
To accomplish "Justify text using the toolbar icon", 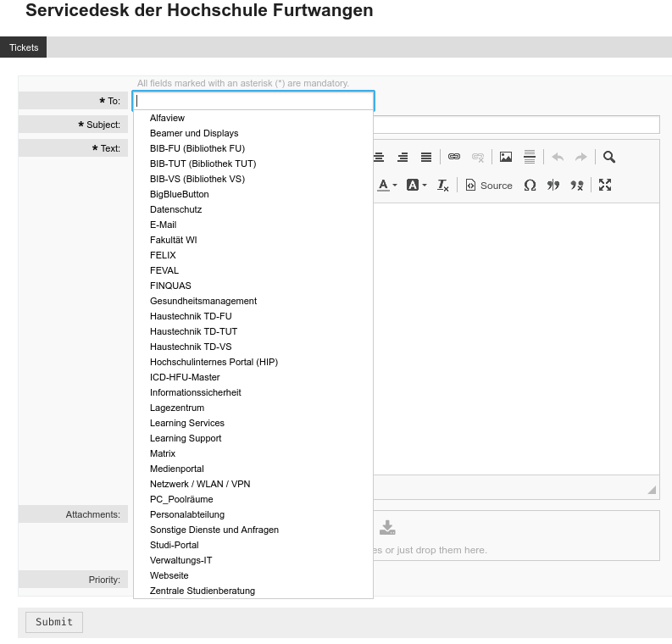I will tap(426, 158).
